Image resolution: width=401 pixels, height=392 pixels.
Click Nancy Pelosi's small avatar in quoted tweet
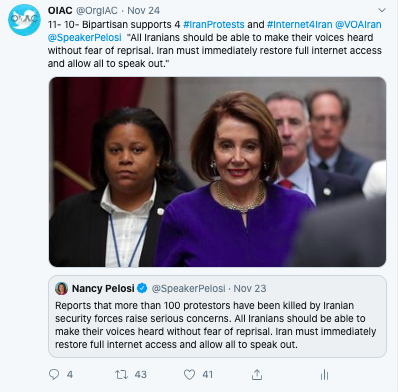61,288
